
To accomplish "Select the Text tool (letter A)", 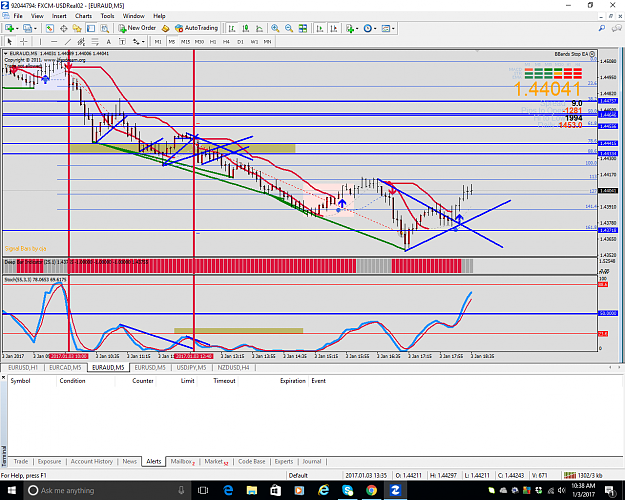I will 108,41.
